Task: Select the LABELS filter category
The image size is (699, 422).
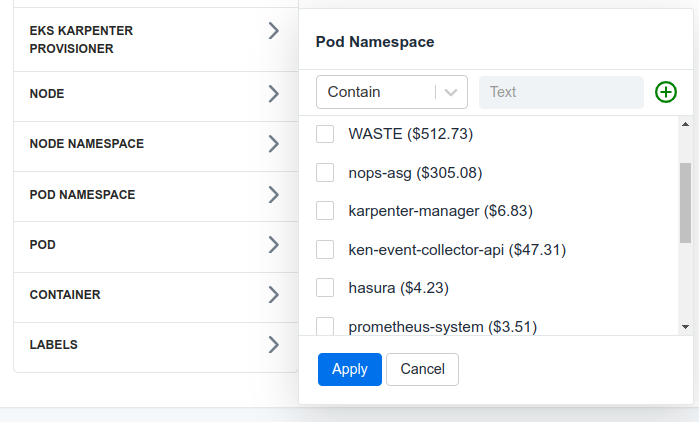Action: tap(156, 347)
